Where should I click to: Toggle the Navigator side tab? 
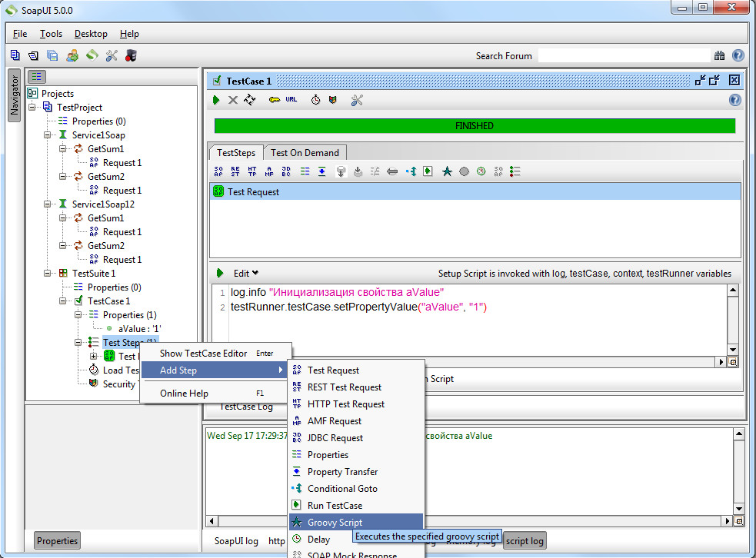(15, 95)
